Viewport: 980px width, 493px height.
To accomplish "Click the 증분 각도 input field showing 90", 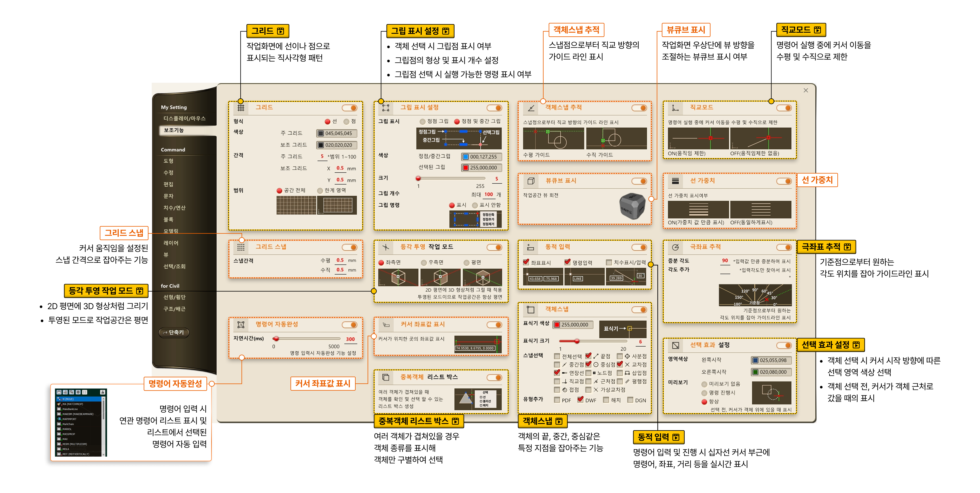I will pyautogui.click(x=725, y=261).
